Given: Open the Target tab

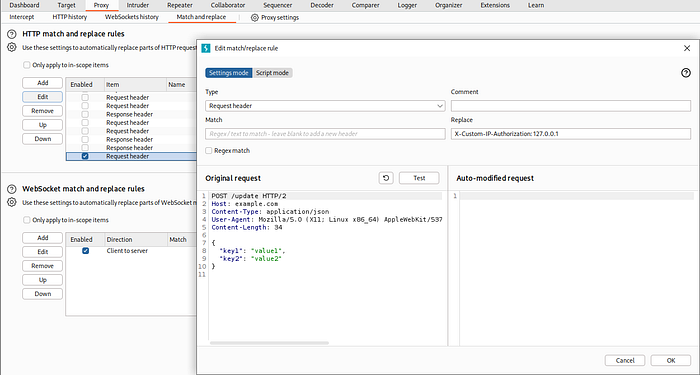Looking at the screenshot, I should click(x=67, y=5).
